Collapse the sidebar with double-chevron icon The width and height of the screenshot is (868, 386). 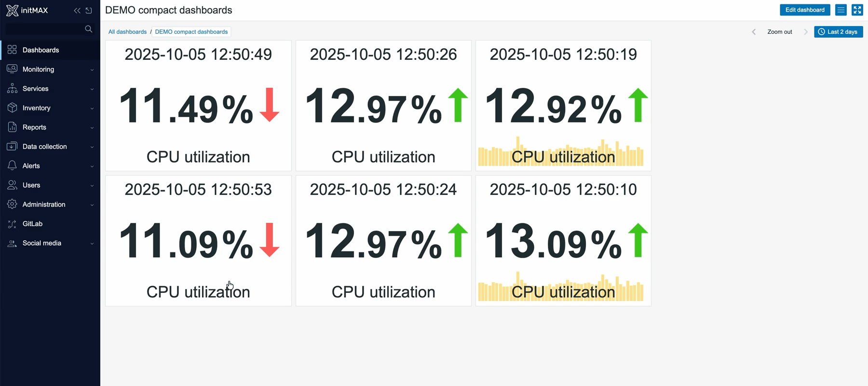click(x=77, y=10)
